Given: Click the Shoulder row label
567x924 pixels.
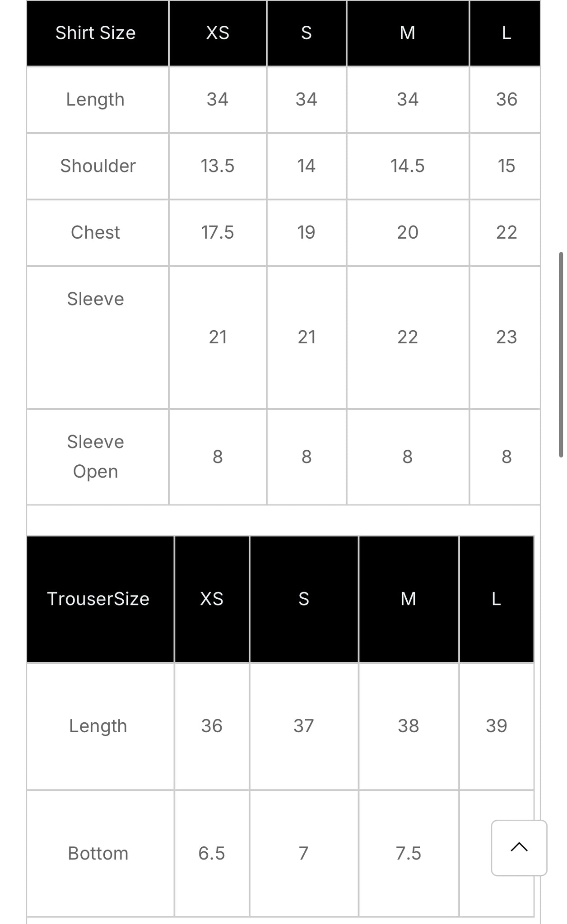Looking at the screenshot, I should [98, 166].
